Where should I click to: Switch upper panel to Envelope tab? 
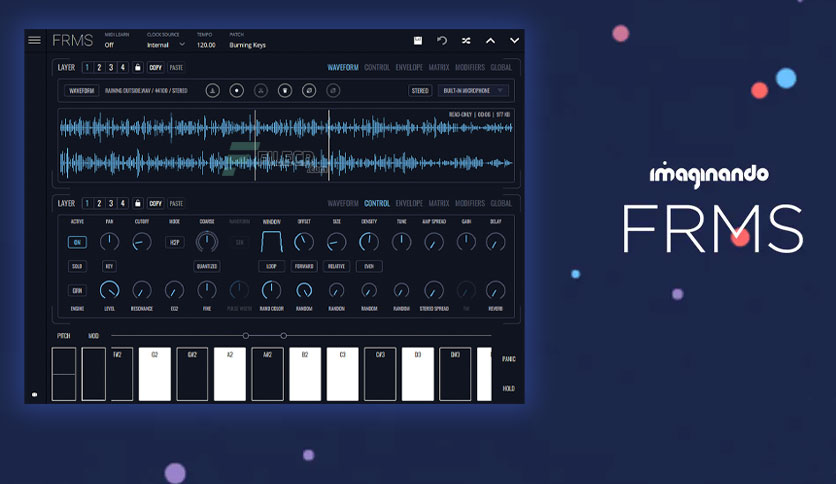pos(409,67)
